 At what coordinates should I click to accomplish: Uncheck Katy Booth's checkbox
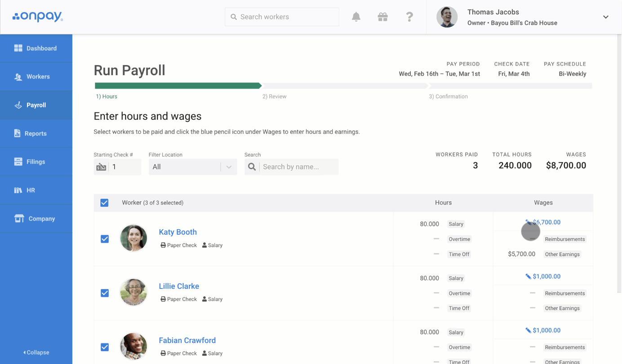click(105, 239)
